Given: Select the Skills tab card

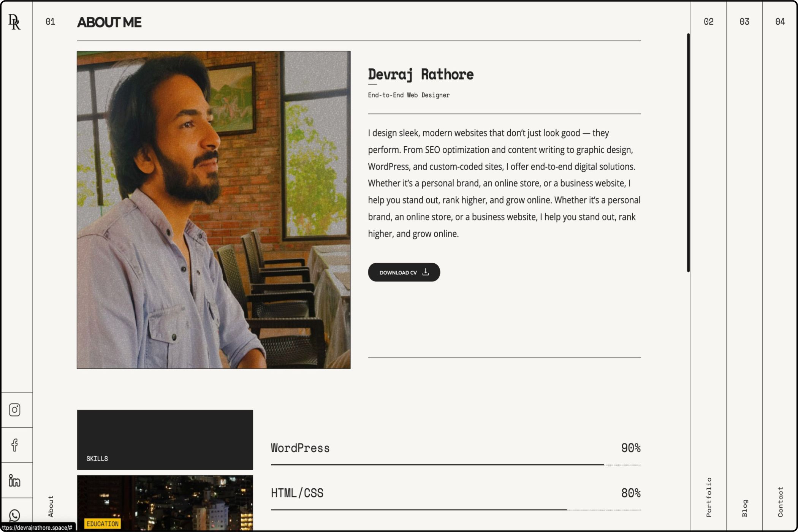Looking at the screenshot, I should [165, 440].
